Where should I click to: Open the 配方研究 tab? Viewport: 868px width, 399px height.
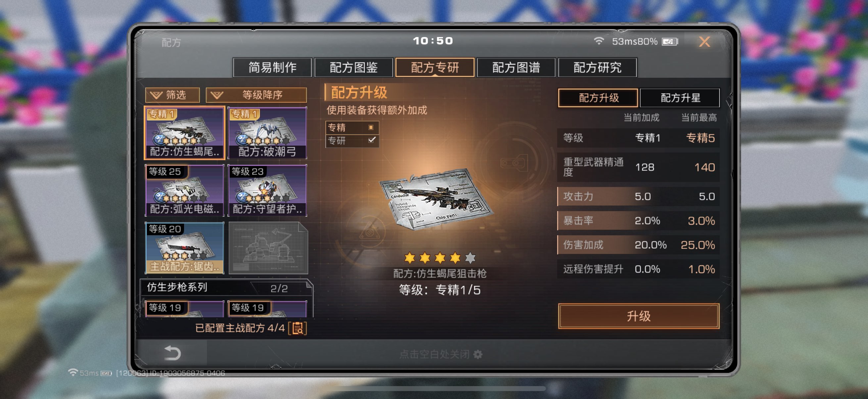(598, 67)
